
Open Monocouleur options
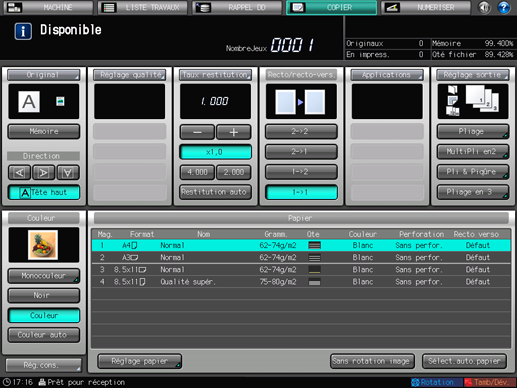click(x=44, y=276)
